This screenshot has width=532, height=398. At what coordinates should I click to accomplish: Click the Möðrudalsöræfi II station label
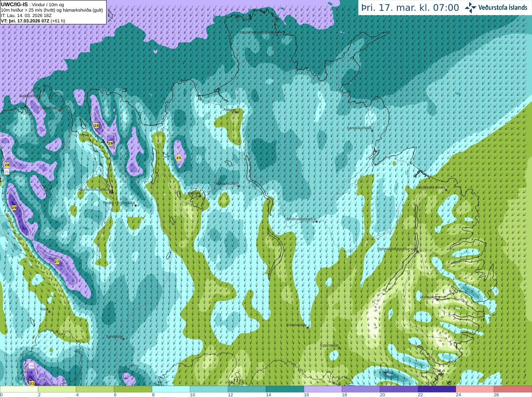(x=301, y=219)
